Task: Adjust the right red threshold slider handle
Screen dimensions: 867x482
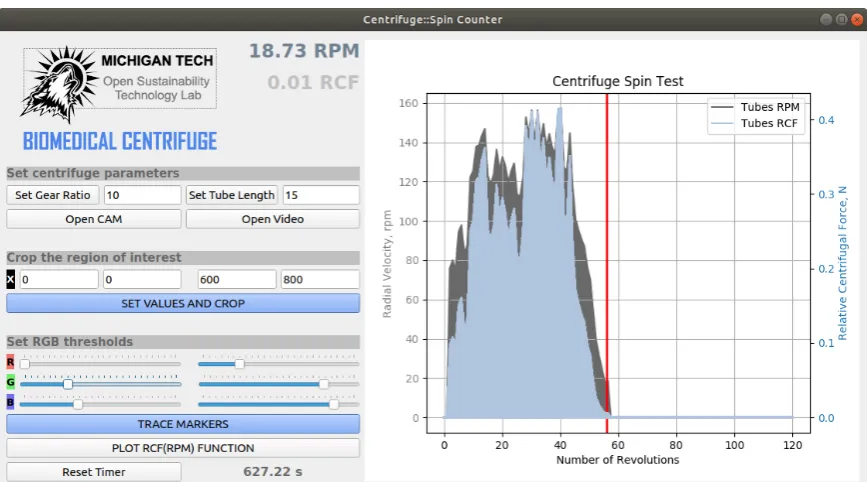Action: (x=239, y=364)
